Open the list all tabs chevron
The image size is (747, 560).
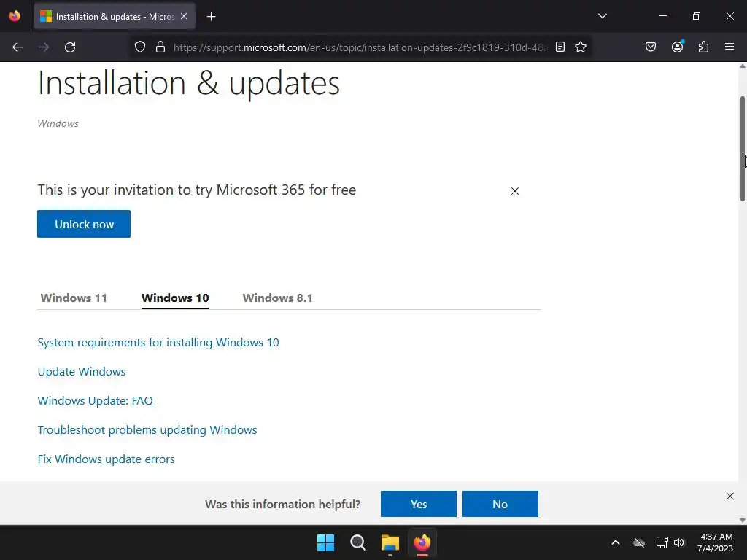click(602, 16)
